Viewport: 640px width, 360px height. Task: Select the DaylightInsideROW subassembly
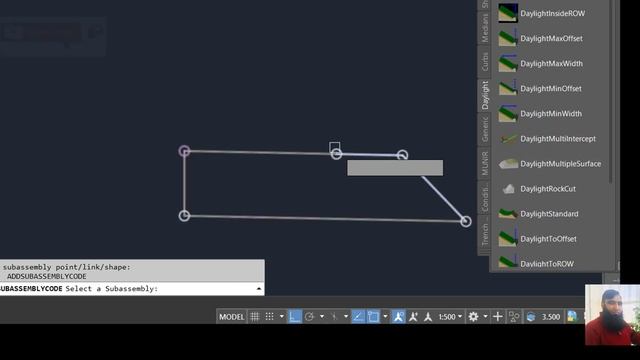541,13
